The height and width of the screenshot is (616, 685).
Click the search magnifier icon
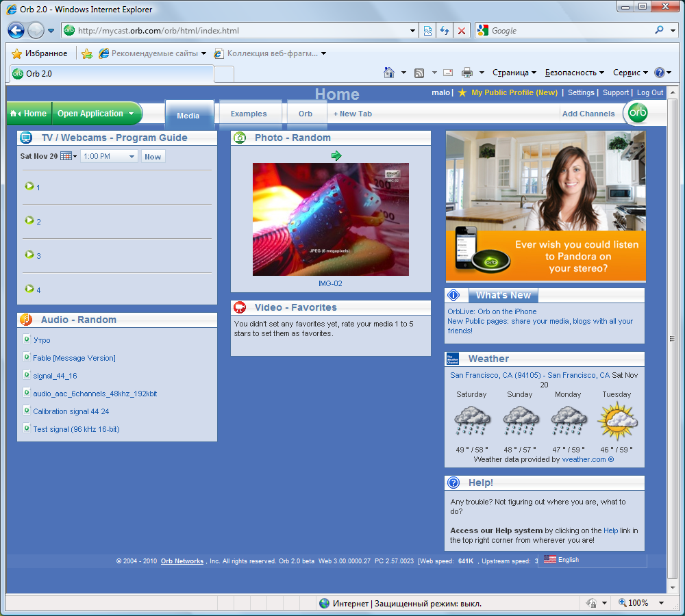[x=659, y=30]
